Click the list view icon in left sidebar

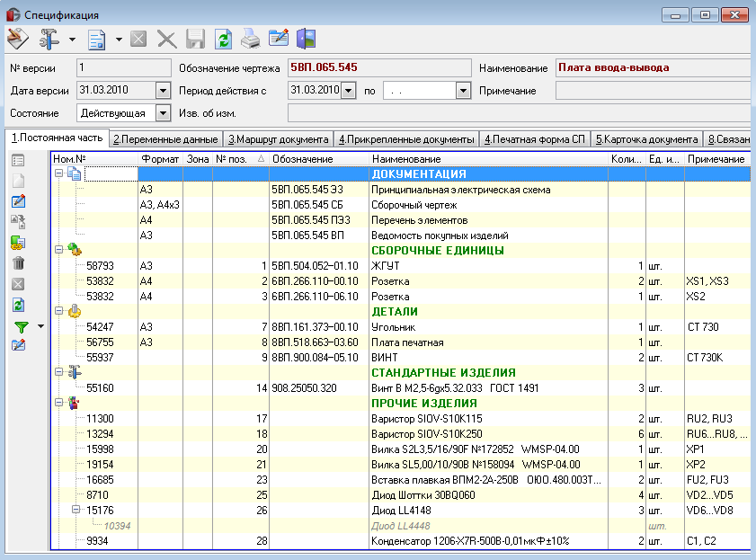click(18, 160)
